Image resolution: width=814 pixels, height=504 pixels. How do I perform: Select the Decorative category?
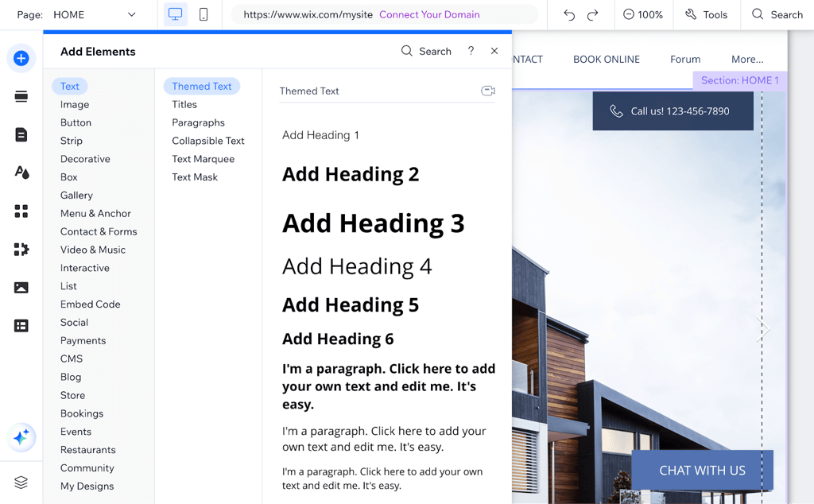tap(85, 159)
